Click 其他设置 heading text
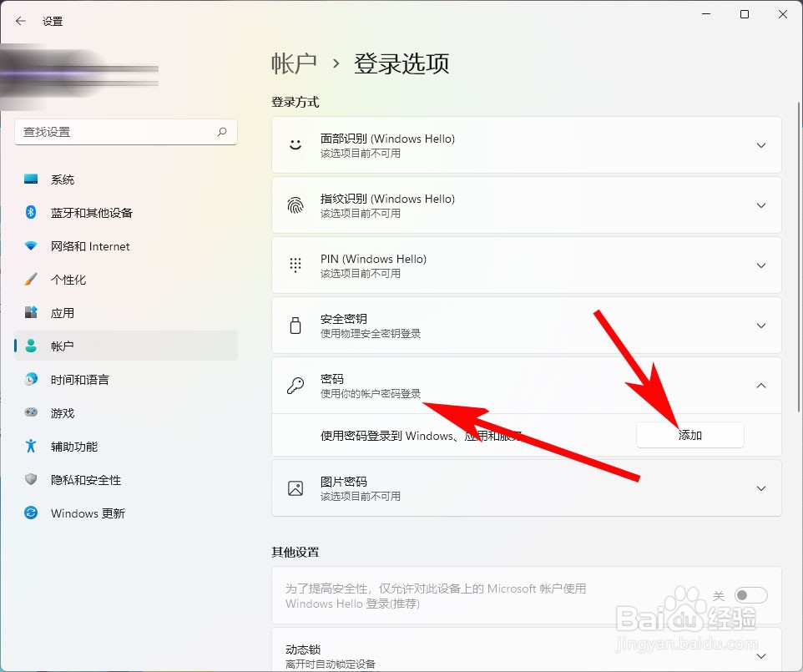Screen dimensions: 803x672 click(x=295, y=552)
